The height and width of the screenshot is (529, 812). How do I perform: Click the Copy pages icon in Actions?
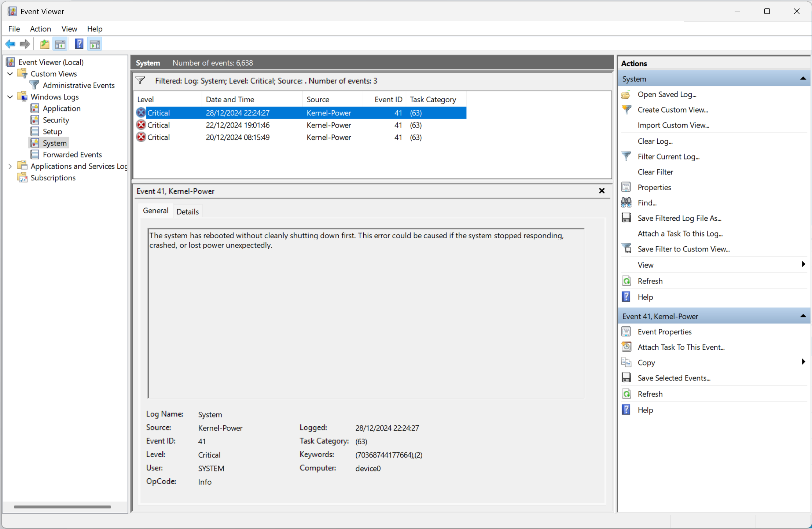(626, 362)
